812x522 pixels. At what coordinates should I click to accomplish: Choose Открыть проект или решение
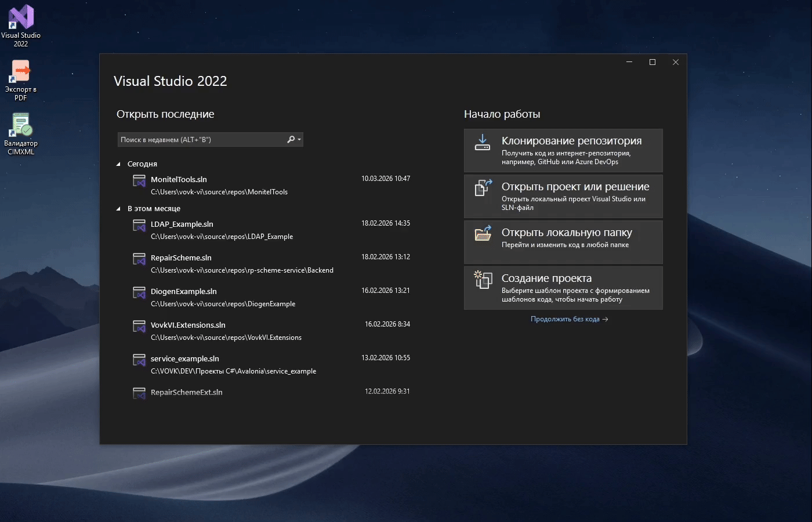tap(563, 196)
